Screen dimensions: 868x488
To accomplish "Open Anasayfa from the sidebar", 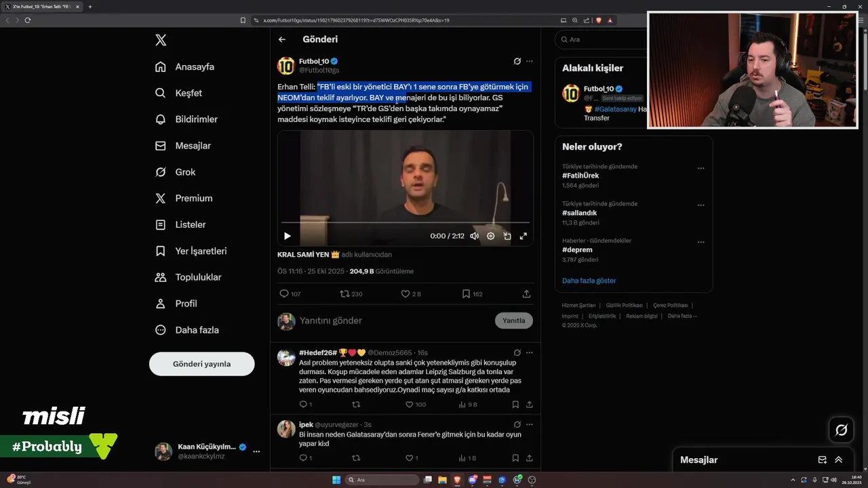I will [184, 66].
